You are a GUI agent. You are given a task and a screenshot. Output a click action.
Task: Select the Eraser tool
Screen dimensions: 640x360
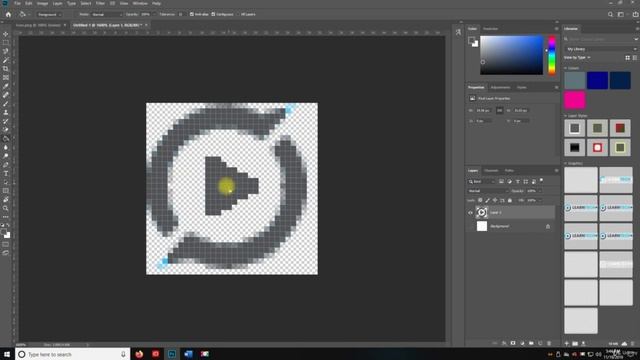6,130
